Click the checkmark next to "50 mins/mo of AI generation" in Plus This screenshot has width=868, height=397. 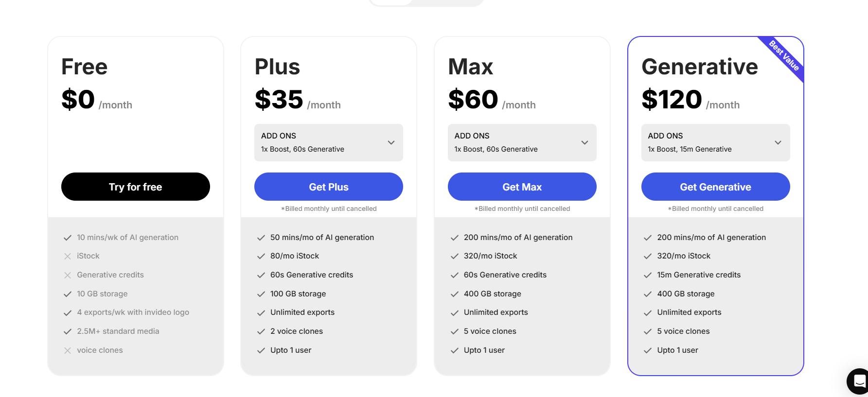tap(261, 237)
